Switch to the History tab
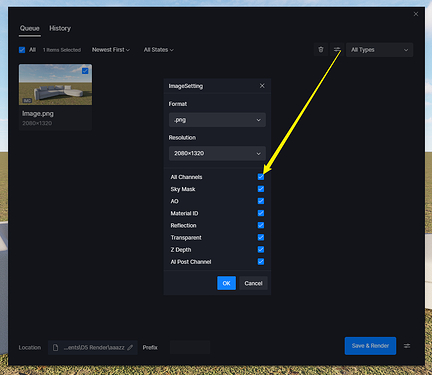 (60, 28)
